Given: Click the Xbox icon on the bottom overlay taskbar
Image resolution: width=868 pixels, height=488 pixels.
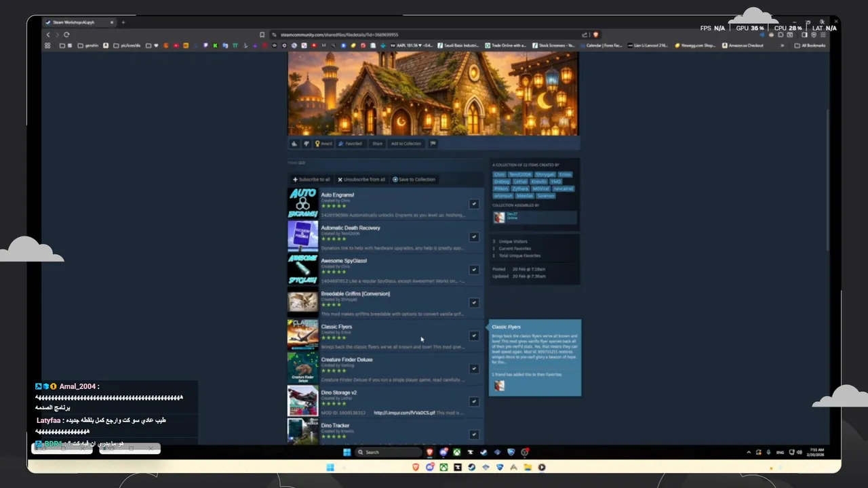Looking at the screenshot, I should pyautogui.click(x=443, y=467).
